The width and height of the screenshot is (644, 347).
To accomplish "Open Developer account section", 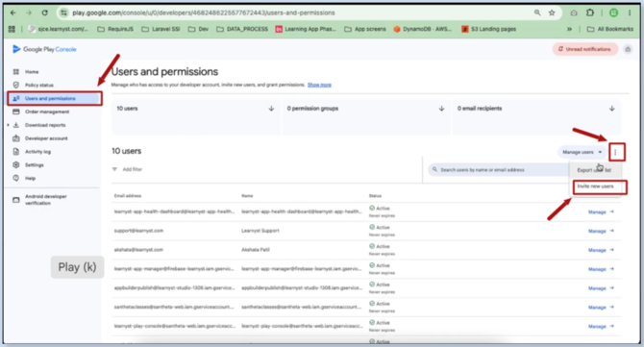I will 46,138.
